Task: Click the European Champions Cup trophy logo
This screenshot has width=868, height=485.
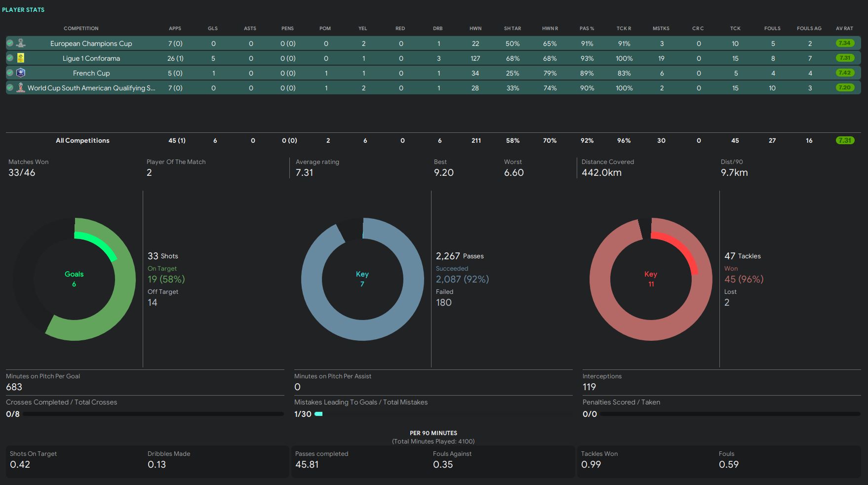Action: pos(21,43)
